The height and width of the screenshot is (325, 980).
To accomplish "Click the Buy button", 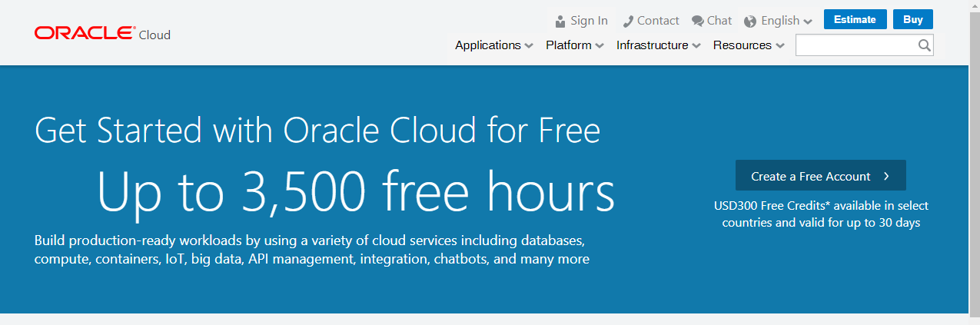I will click(x=913, y=19).
